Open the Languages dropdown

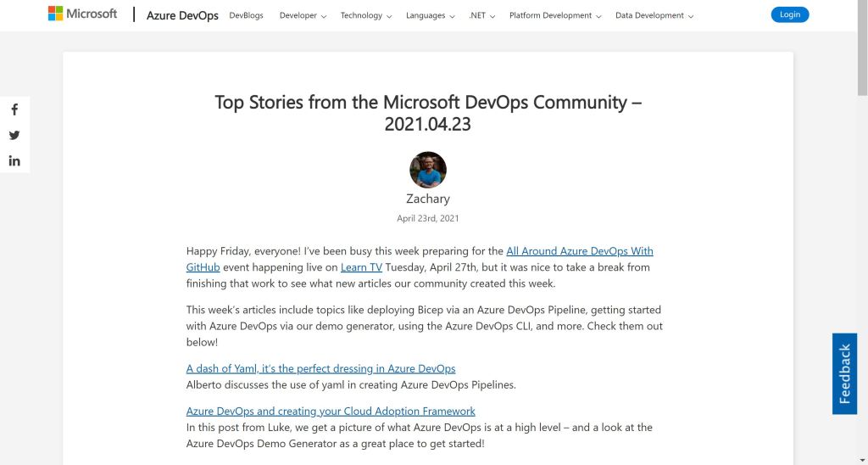430,15
